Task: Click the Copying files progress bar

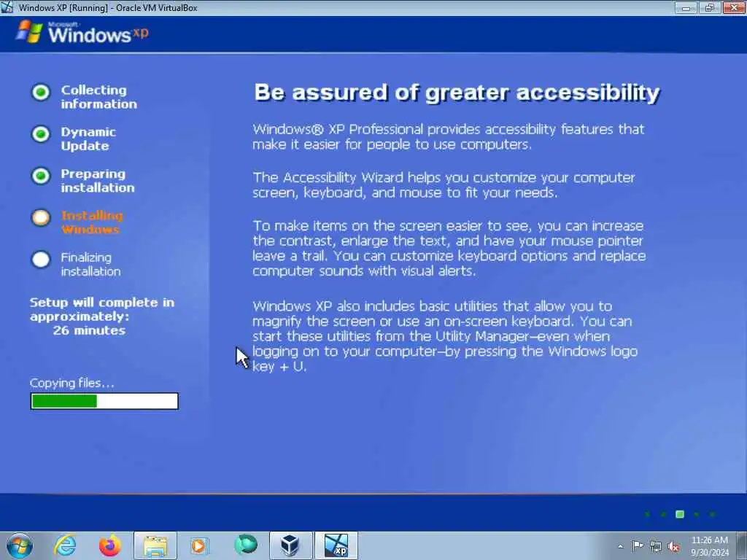Action: pyautogui.click(x=104, y=401)
